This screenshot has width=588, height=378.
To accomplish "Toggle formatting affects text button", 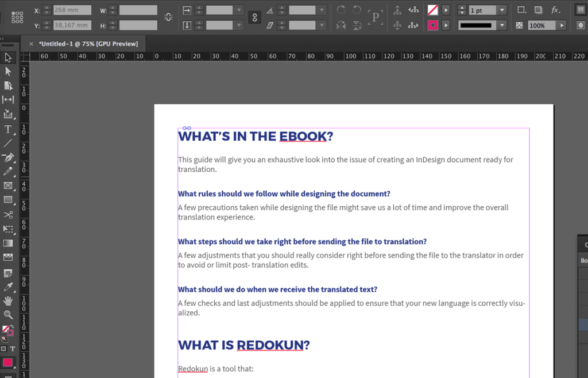I will (x=13, y=348).
